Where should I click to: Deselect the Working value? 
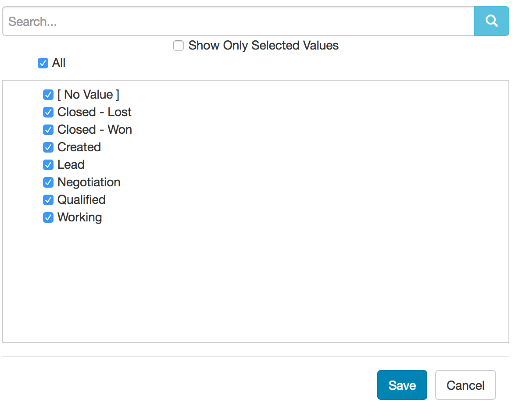point(48,217)
